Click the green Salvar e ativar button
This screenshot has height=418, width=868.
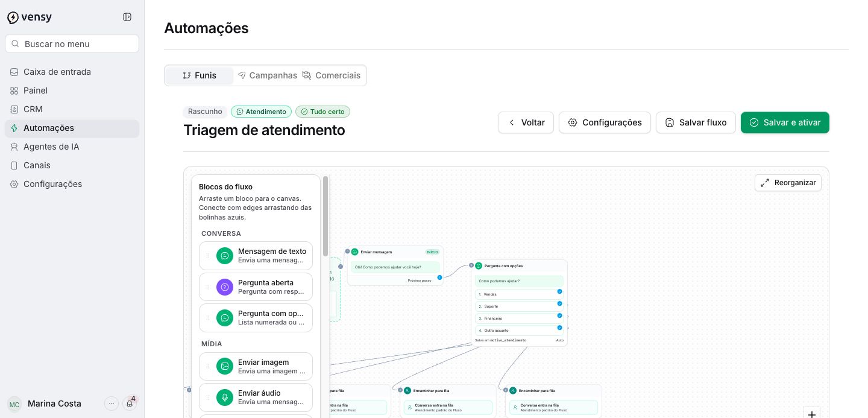(785, 122)
